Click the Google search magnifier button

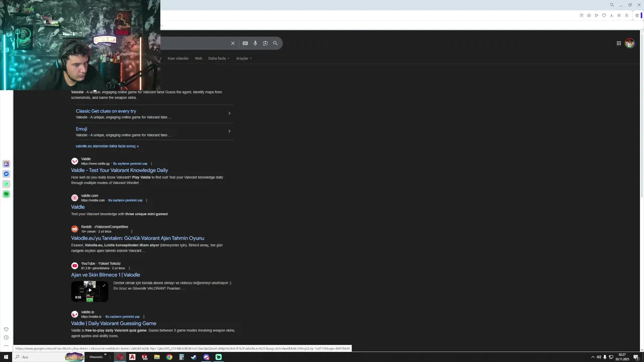275,43
